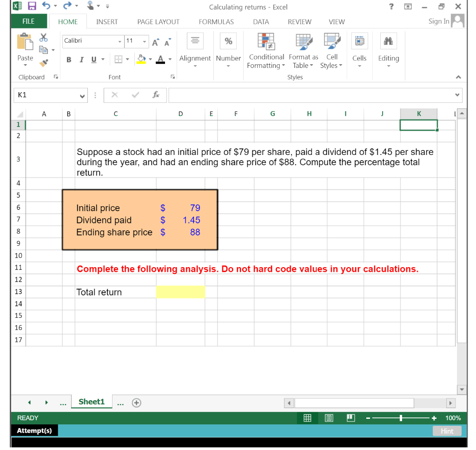The height and width of the screenshot is (450, 476).
Task: Click the Increase Font Size icon
Action: [155, 41]
